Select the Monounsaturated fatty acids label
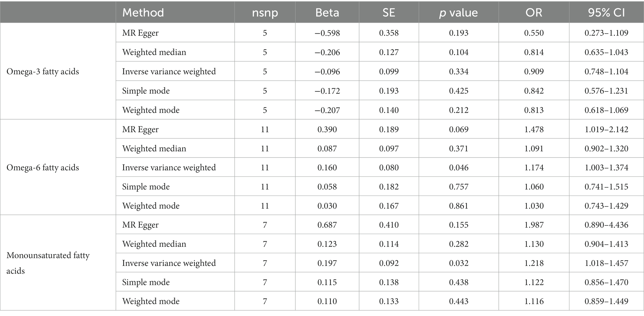Screen dimensions: 644x316 click(48, 263)
